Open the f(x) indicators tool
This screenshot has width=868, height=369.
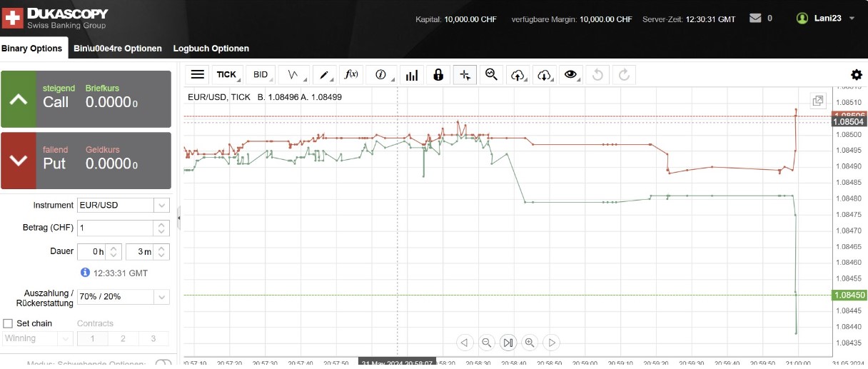point(351,75)
